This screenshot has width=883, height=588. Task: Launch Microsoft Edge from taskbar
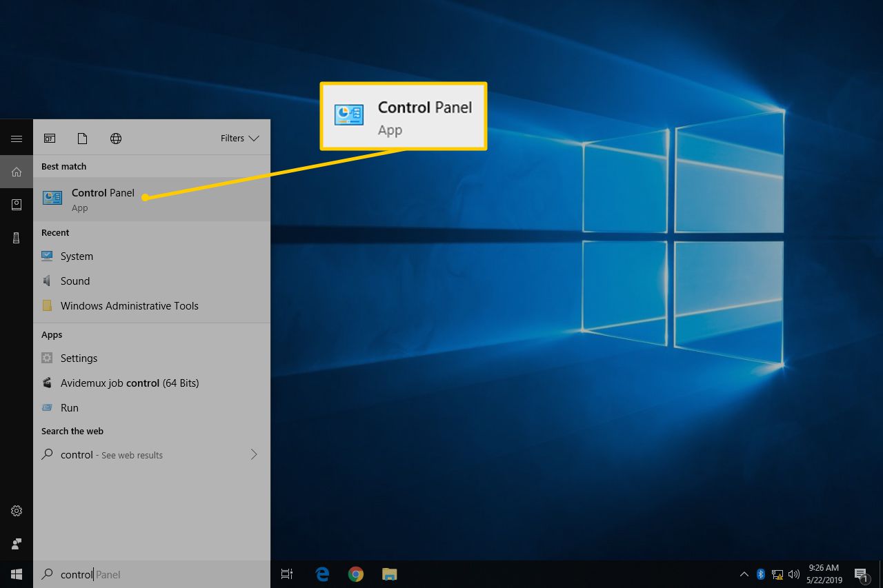pos(322,574)
